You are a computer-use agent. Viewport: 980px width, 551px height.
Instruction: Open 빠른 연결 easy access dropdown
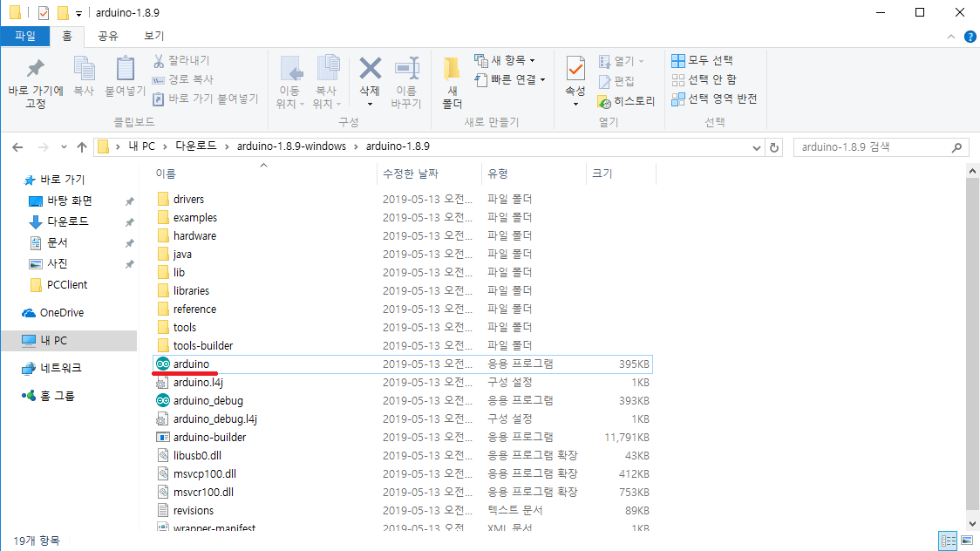510,79
